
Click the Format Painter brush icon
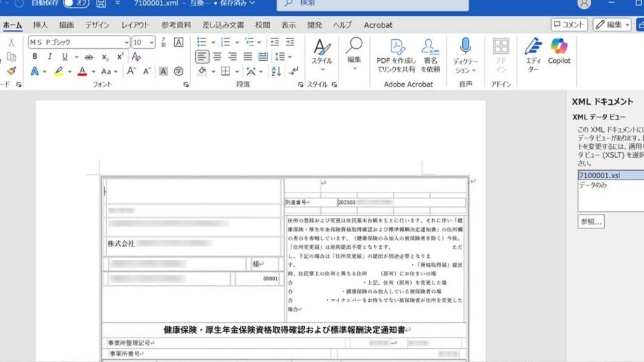click(11, 71)
